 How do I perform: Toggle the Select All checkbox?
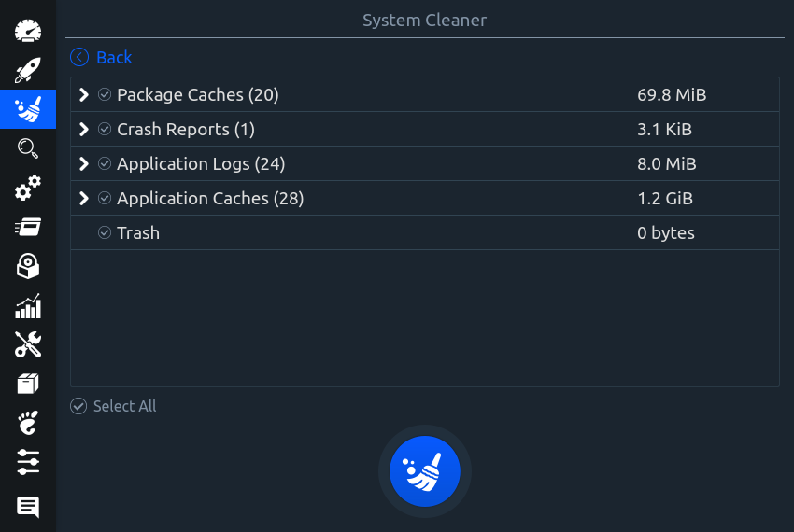pos(78,406)
